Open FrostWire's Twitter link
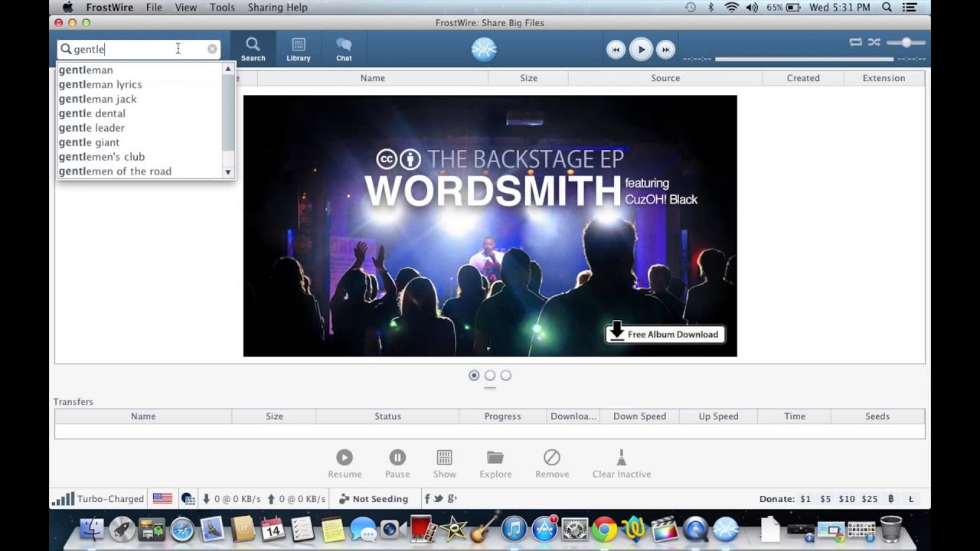This screenshot has height=551, width=980. (x=439, y=499)
